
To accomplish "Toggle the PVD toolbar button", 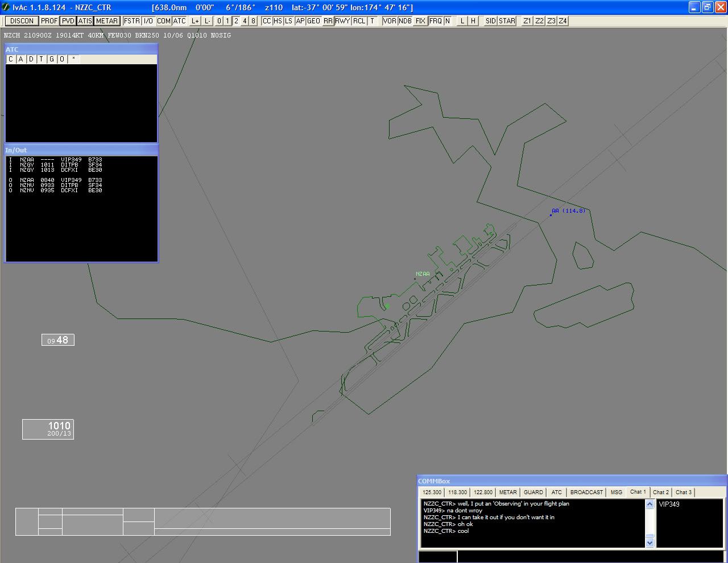I will tap(68, 21).
